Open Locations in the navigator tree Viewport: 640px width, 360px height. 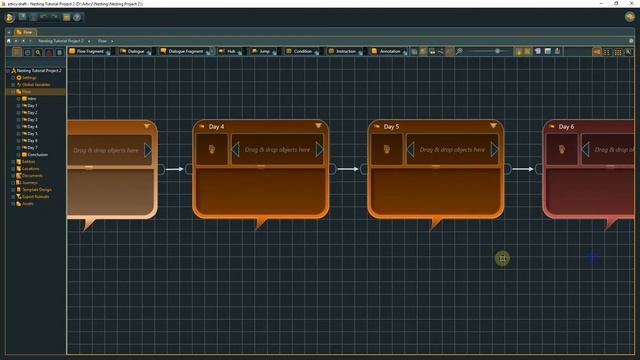point(31,169)
